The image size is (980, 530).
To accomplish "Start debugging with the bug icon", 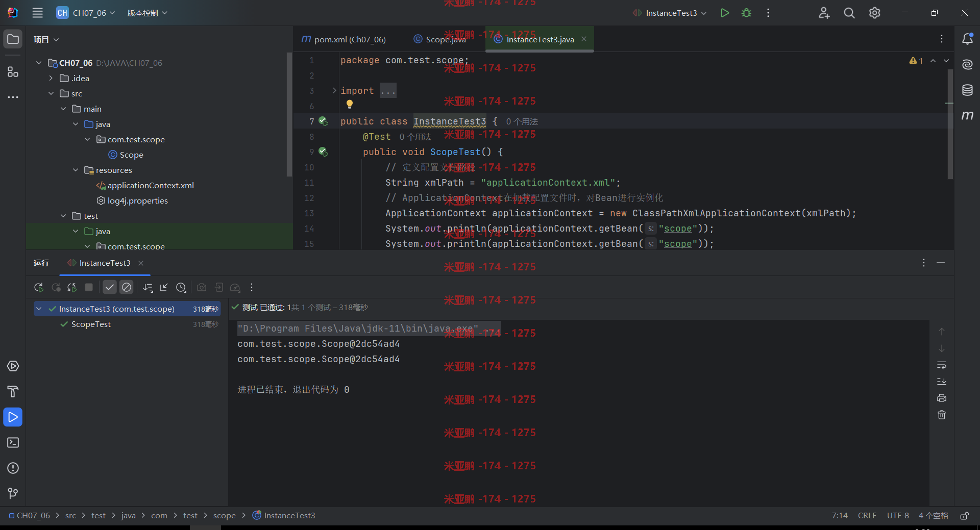I will 746,13.
